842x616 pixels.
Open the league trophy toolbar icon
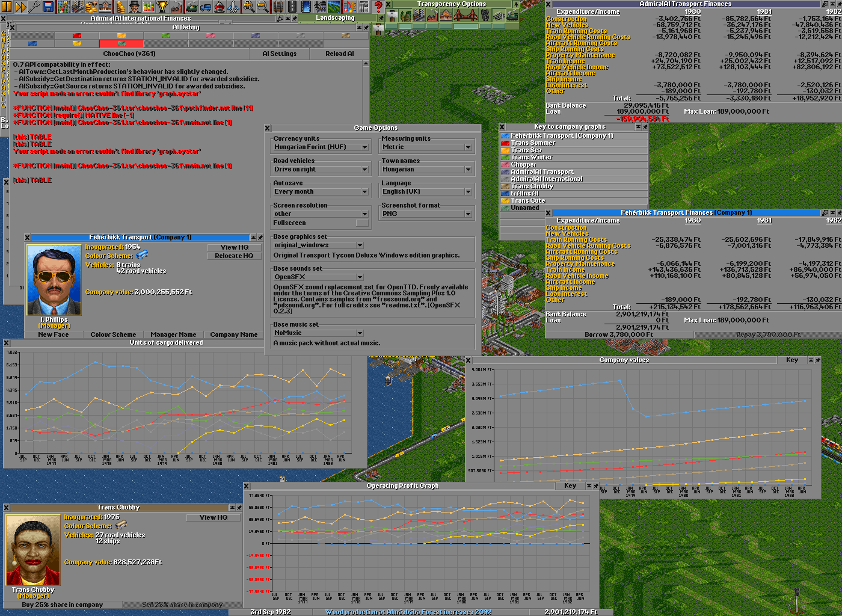162,7
